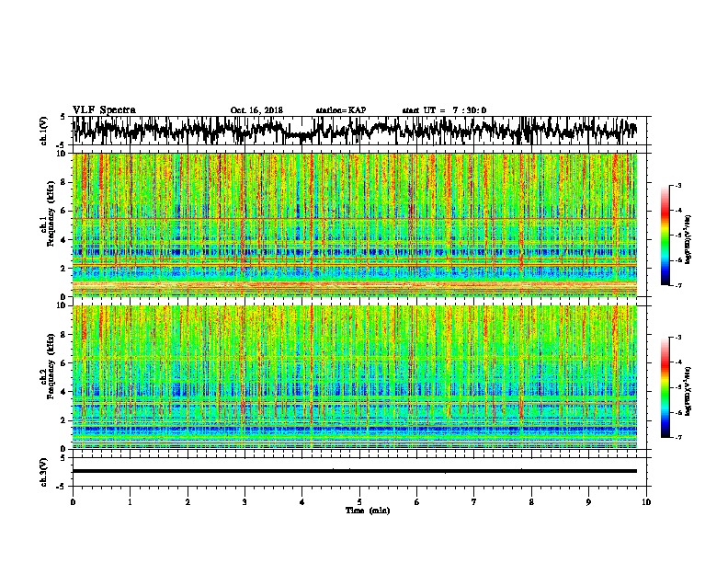Screen dimensions: 728x563
Task: Click time axis tick label "9"
Action: 588,502
